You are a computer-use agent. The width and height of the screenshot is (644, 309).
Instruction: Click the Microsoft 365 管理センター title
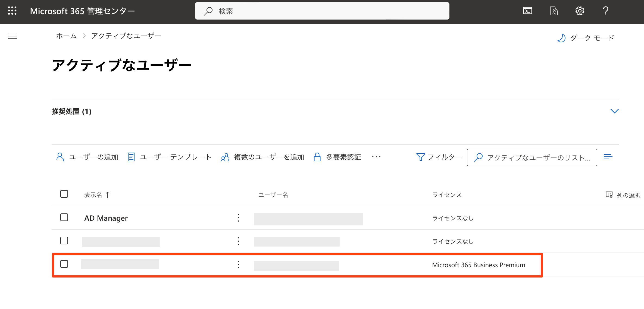click(82, 11)
